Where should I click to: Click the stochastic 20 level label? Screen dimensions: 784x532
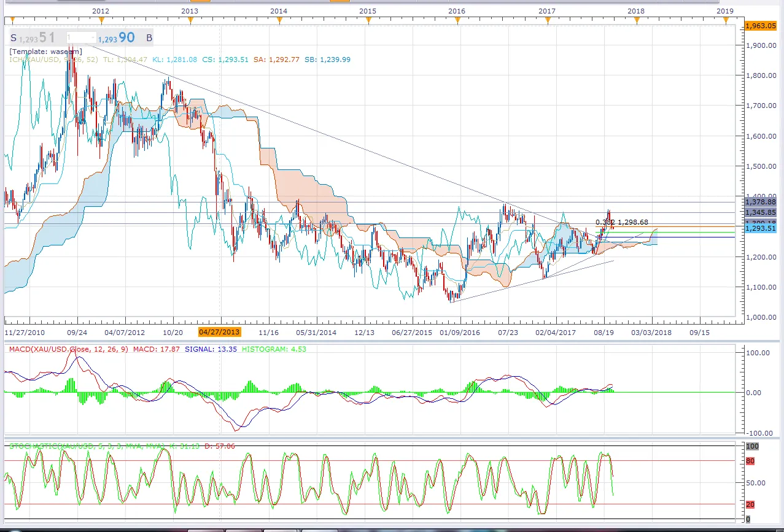coord(750,504)
